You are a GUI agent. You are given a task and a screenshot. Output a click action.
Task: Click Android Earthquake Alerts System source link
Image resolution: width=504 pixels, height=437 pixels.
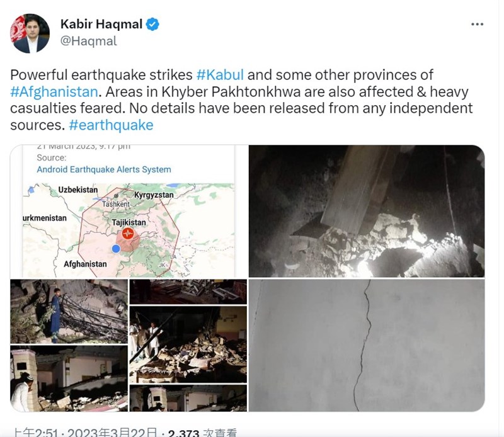(104, 169)
